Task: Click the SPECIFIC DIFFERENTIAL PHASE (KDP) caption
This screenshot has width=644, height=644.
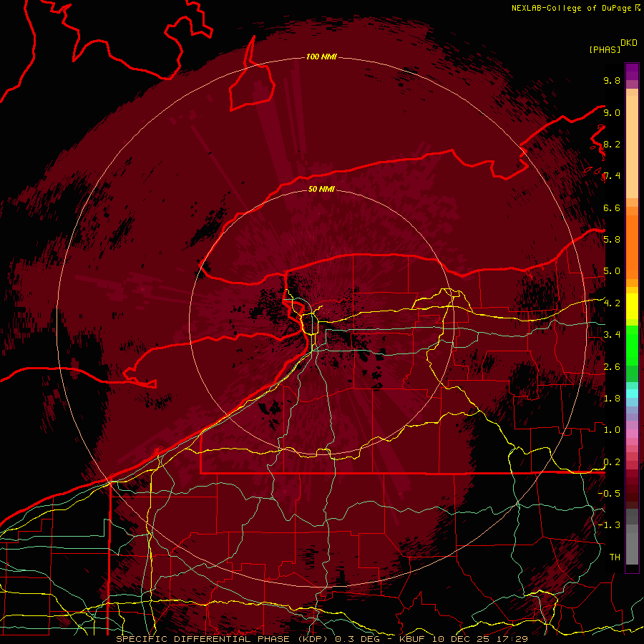Action: pos(223,639)
